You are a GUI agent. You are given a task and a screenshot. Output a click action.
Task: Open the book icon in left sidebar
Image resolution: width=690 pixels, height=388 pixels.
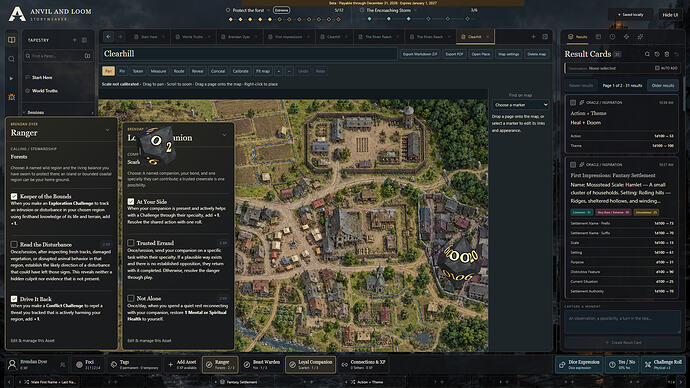12,40
